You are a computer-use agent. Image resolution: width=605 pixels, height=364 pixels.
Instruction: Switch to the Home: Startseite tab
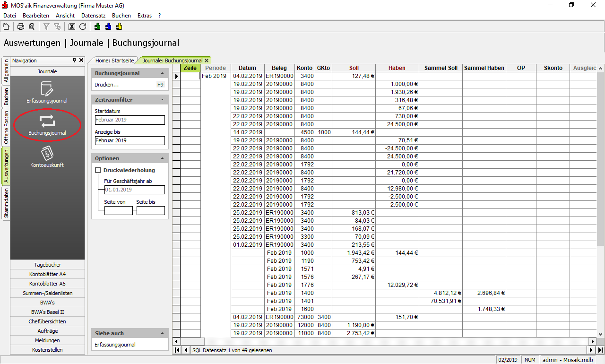(114, 61)
